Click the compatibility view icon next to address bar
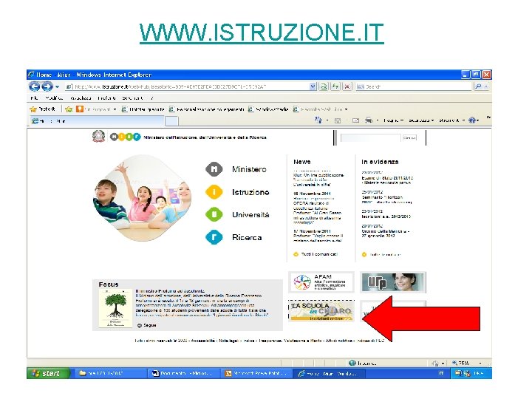 pos(324,87)
